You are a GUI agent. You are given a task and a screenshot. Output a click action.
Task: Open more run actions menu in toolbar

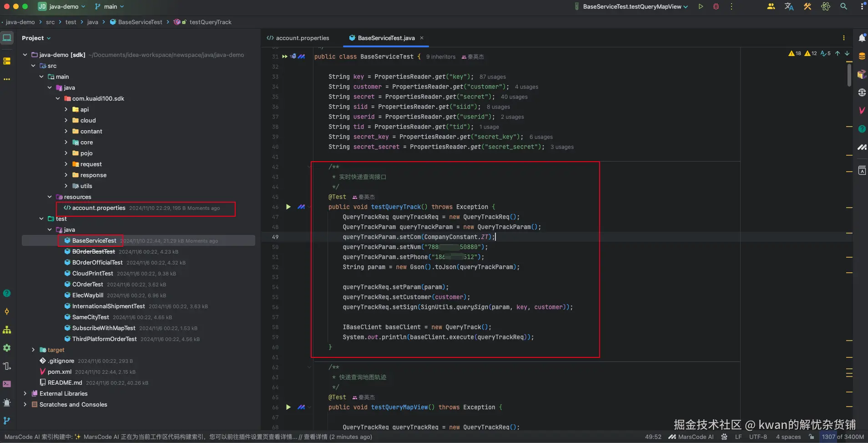pos(732,6)
